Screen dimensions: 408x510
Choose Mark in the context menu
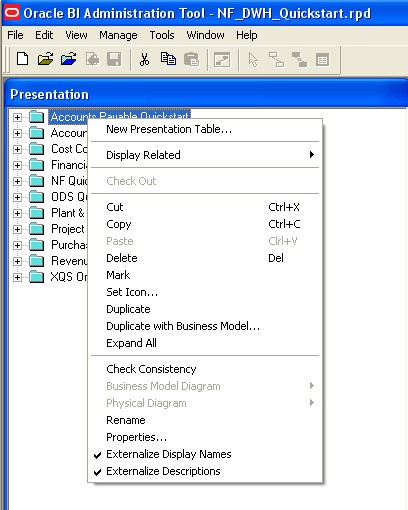point(205,275)
